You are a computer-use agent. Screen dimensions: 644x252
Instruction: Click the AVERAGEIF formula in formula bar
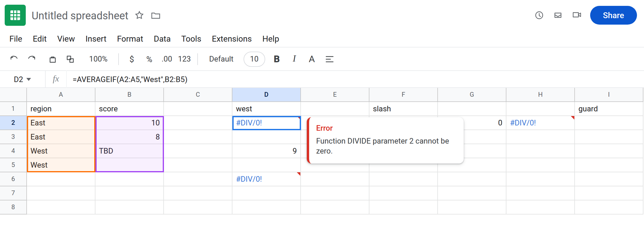pyautogui.click(x=130, y=79)
